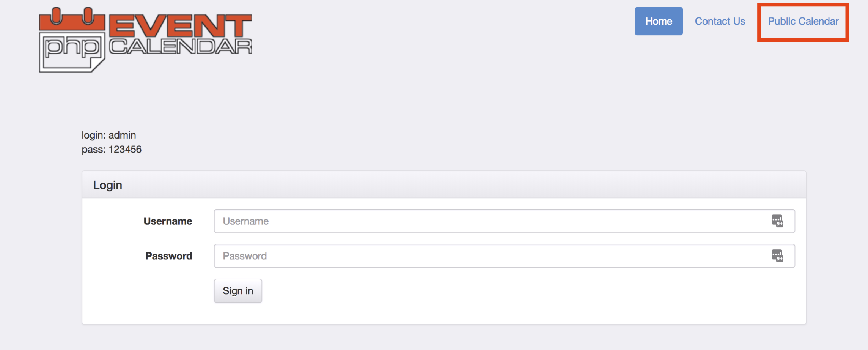Click the 'pass: 123456' hint text
868x350 pixels.
(112, 150)
